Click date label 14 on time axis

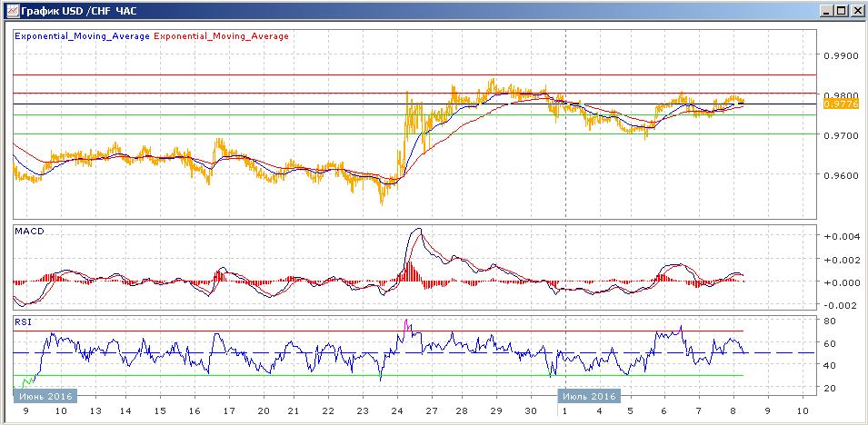pyautogui.click(x=125, y=411)
